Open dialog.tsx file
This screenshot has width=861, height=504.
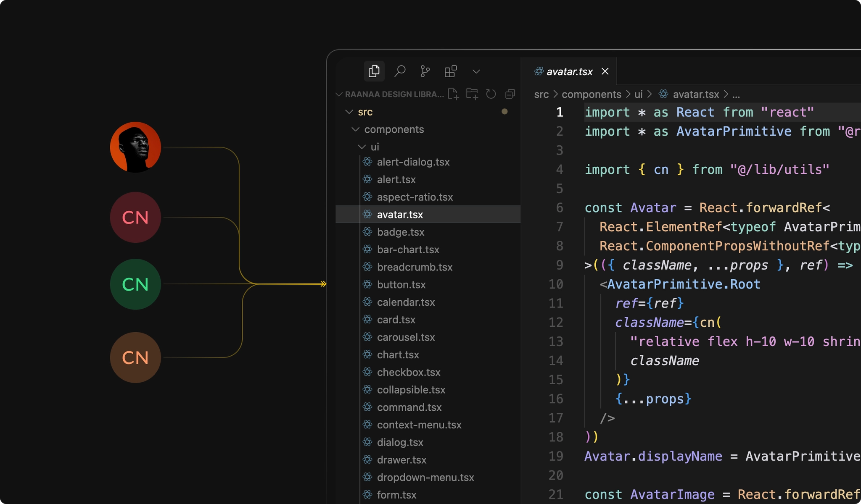tap(400, 443)
